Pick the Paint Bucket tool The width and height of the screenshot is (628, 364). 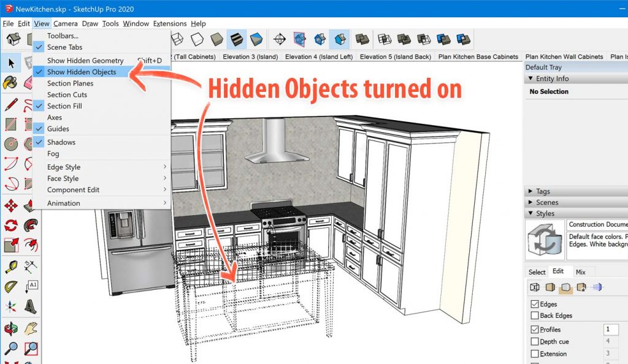pos(10,83)
